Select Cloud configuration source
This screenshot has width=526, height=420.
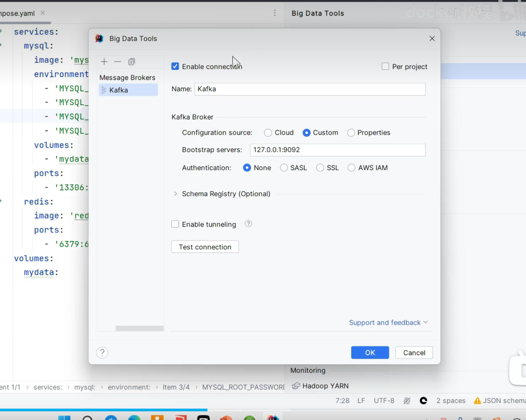point(268,133)
